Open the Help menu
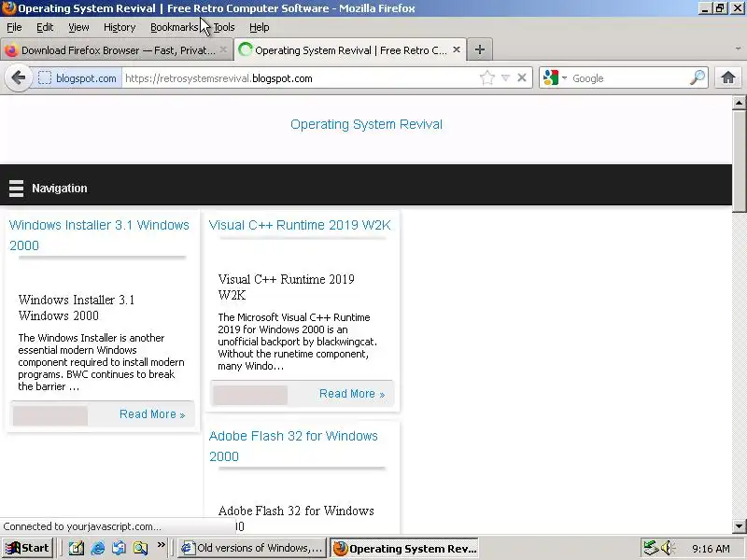 pos(260,27)
